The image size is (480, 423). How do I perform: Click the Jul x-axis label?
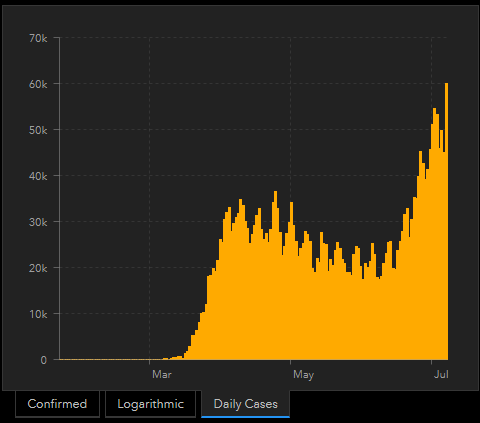tap(441, 374)
